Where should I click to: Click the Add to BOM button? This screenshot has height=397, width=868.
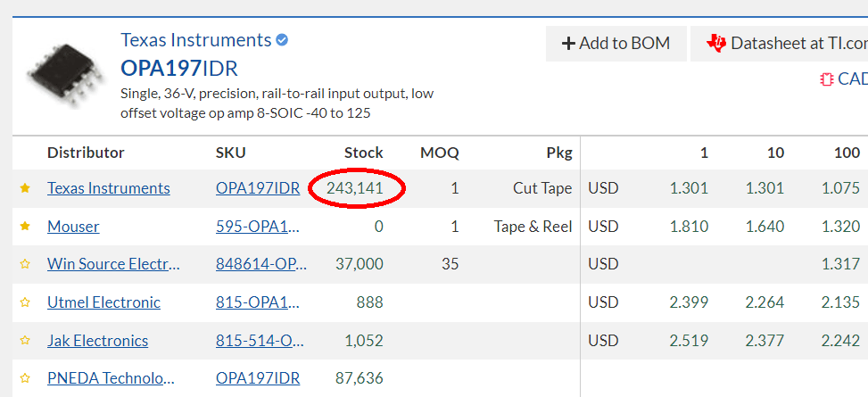point(616,43)
